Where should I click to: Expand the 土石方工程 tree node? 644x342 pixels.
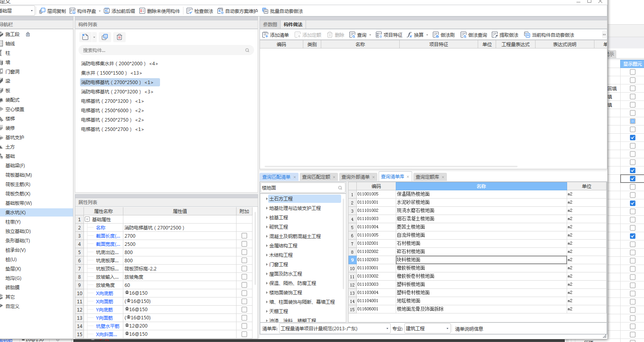coord(267,199)
